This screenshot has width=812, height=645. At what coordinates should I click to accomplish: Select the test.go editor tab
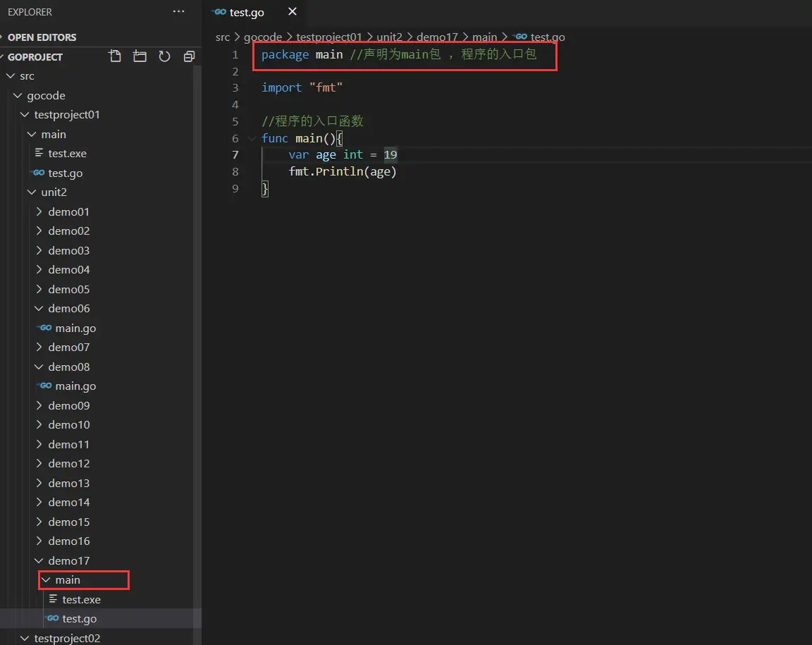coord(247,13)
